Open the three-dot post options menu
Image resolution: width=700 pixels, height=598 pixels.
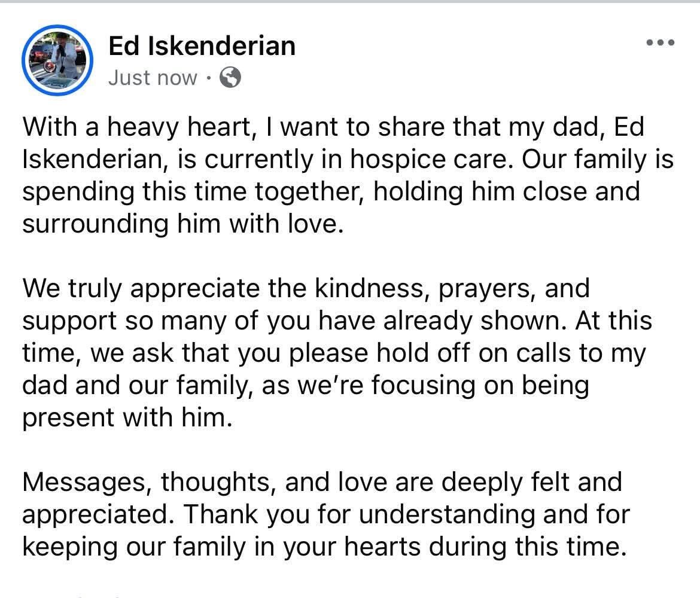point(661,42)
